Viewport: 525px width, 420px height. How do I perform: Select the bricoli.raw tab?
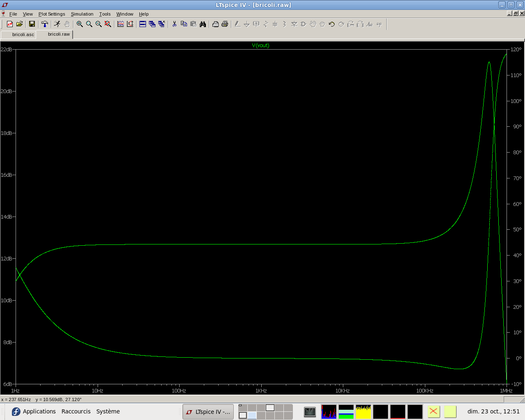point(55,34)
